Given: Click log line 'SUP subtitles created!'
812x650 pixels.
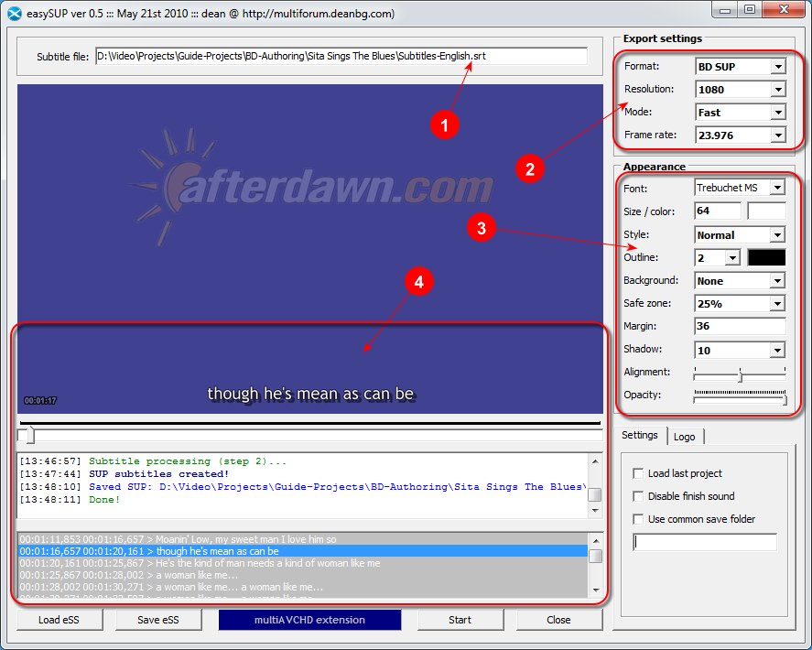Looking at the screenshot, I should pos(158,474).
